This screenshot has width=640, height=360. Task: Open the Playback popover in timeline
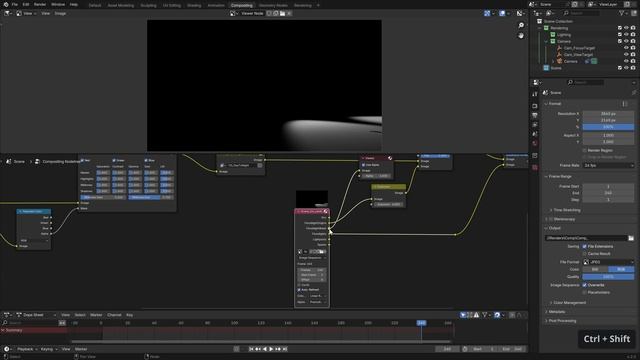pos(26,349)
